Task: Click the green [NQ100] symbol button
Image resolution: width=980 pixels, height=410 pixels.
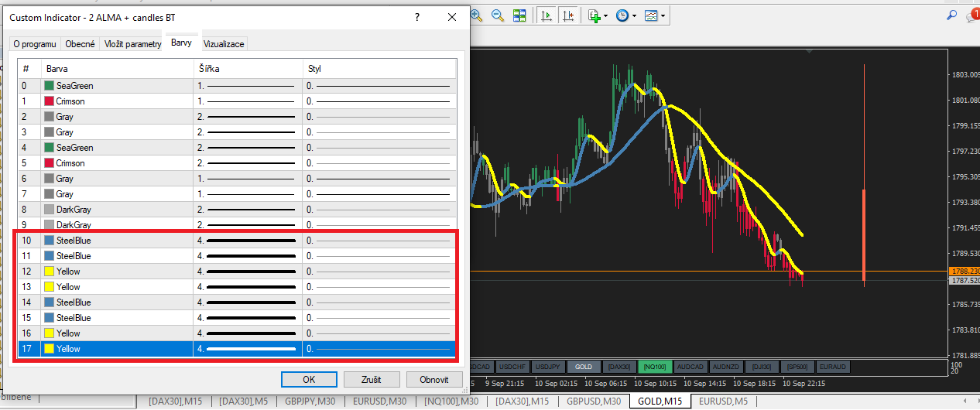Action: (x=656, y=366)
